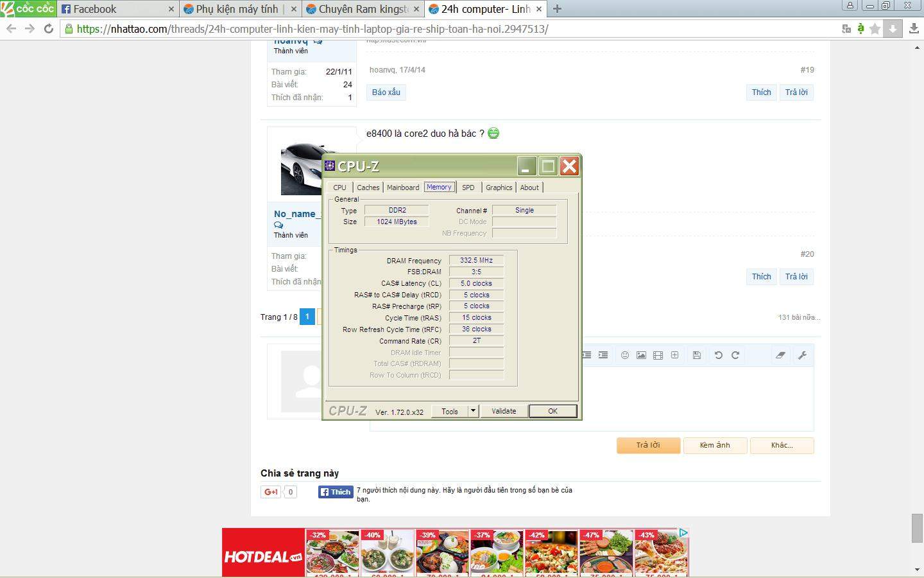Undo last edit in reply editor
Screen dimensions: 924x578
click(719, 355)
